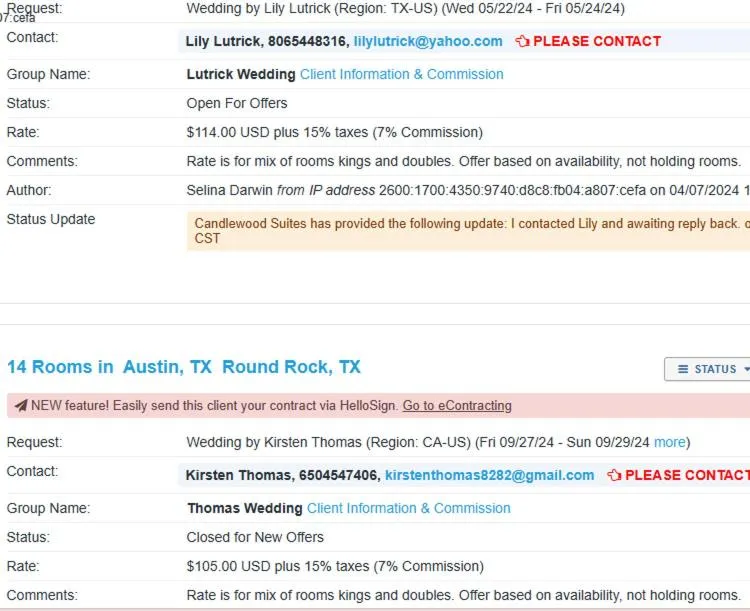Image resolution: width=750 pixels, height=611 pixels.
Task: Open email link kirstenthomas8282@gmail.com
Action: (x=490, y=476)
